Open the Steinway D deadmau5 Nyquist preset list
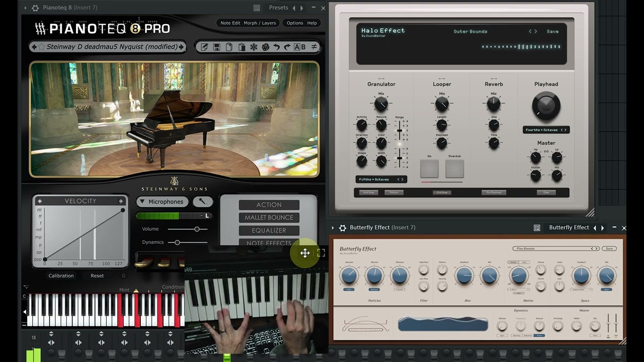Image resolution: width=644 pixels, height=362 pixels. (112, 47)
